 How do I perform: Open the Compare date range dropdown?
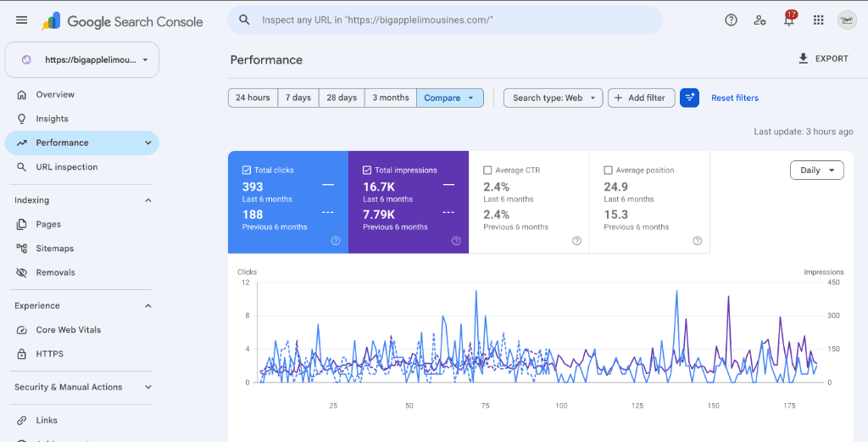point(449,98)
